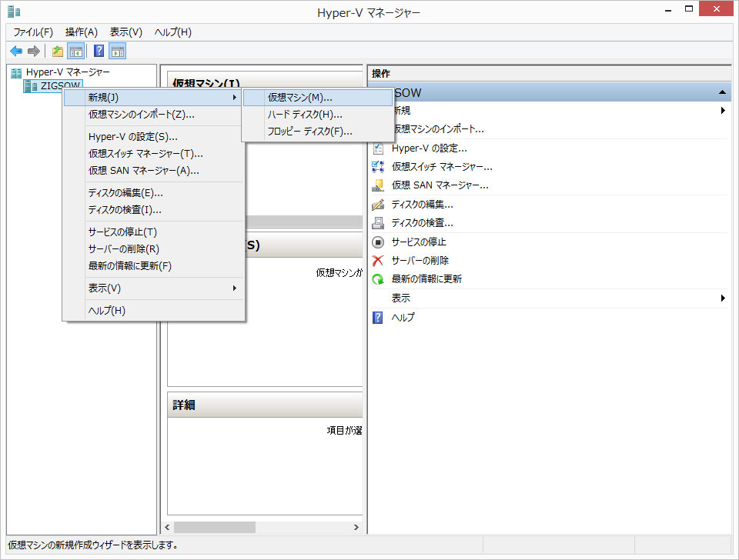Choose 最新の情報に更新(F) in context menu

pos(154,265)
